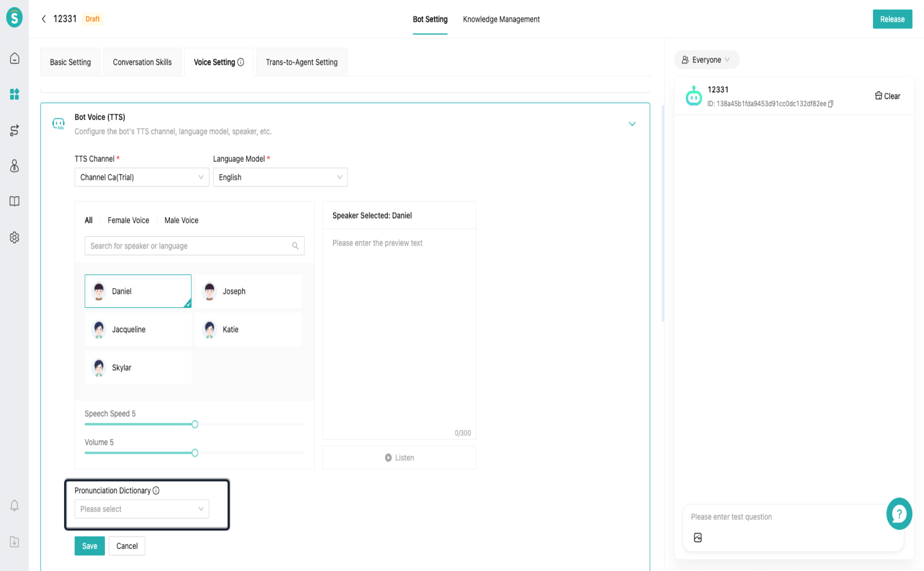This screenshot has height=571, width=924.
Task: Click the Release button
Action: coord(892,19)
